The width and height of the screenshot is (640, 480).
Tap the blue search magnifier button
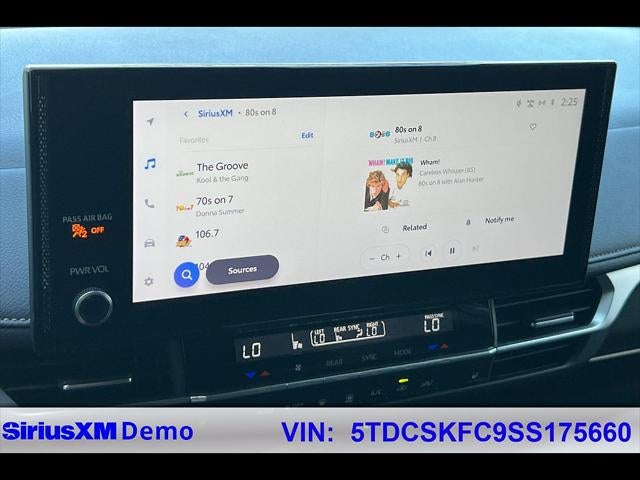click(x=187, y=275)
